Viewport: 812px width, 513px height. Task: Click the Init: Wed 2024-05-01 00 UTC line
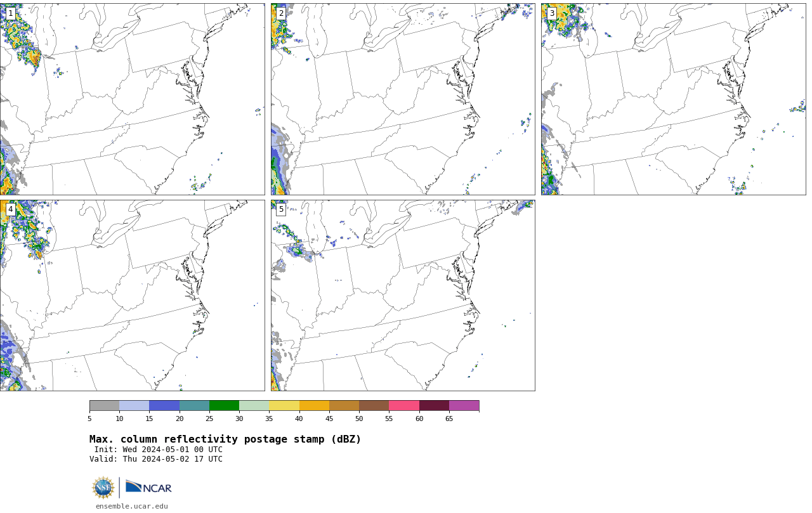[159, 450]
